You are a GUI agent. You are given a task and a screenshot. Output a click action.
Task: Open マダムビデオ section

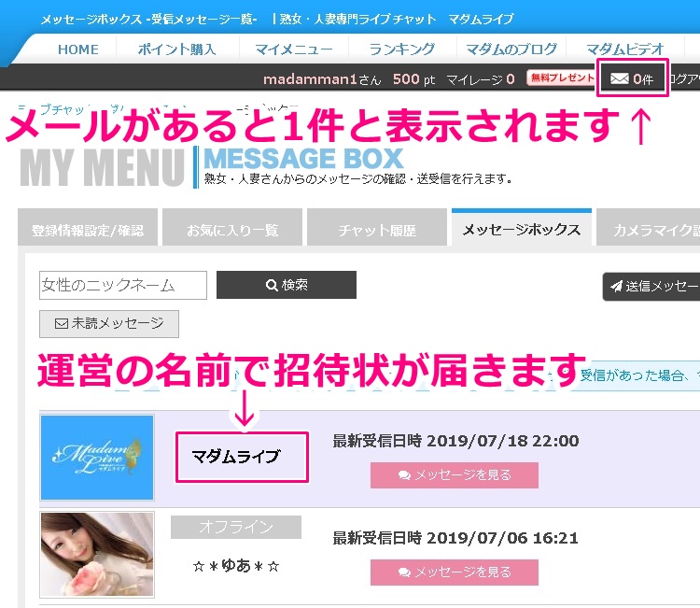(625, 49)
